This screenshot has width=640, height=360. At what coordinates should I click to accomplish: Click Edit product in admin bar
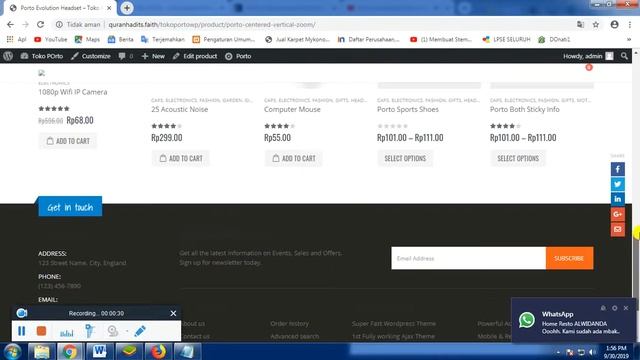(x=195, y=56)
